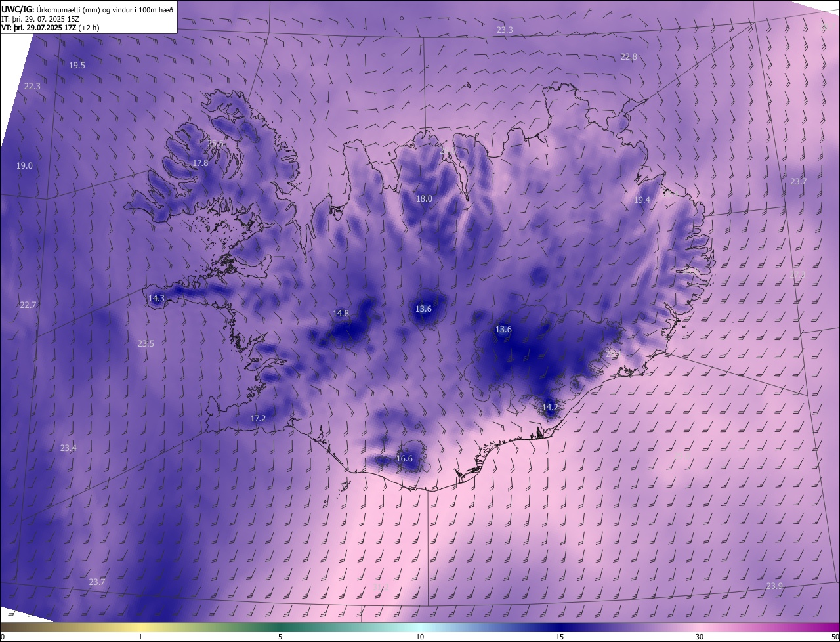This screenshot has height=642, width=840.
Task: Click the color scale tick labeled 30
Action: coord(700,637)
